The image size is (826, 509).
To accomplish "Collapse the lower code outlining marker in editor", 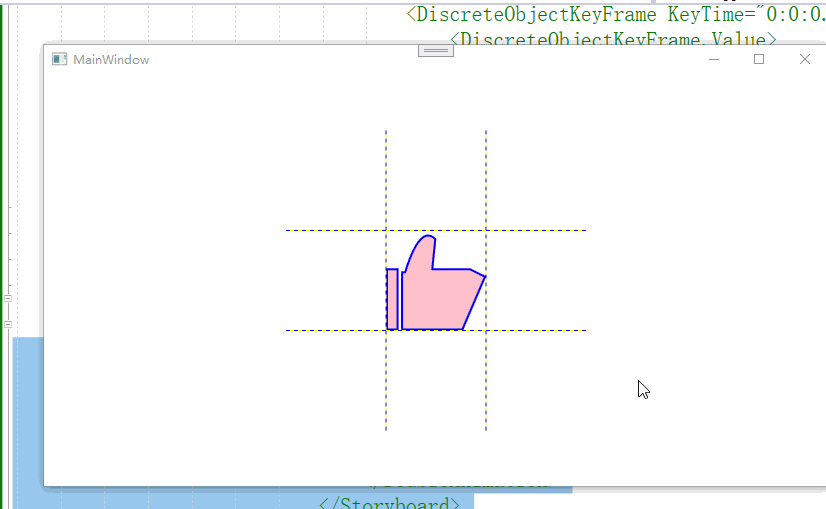I will [x=8, y=324].
